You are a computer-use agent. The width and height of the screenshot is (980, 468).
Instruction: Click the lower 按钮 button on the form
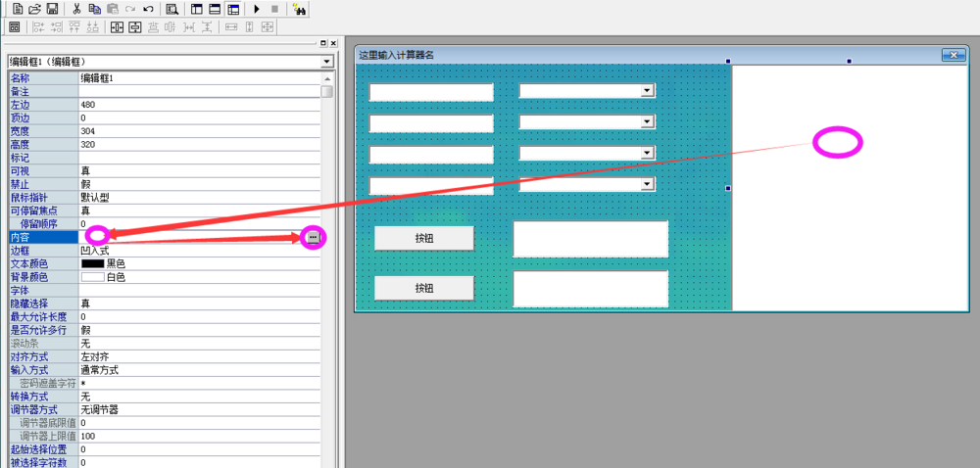[x=424, y=288]
